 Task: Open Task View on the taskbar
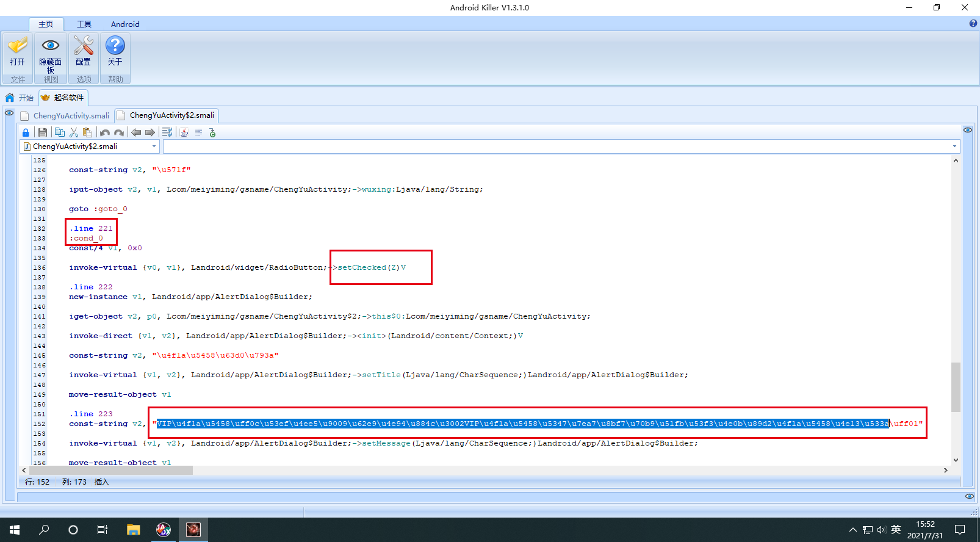(x=103, y=530)
